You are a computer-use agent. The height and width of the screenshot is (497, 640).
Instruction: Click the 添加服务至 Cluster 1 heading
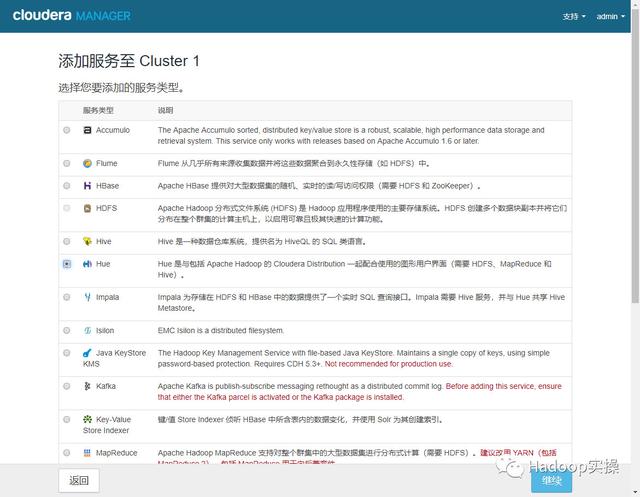[x=129, y=61]
